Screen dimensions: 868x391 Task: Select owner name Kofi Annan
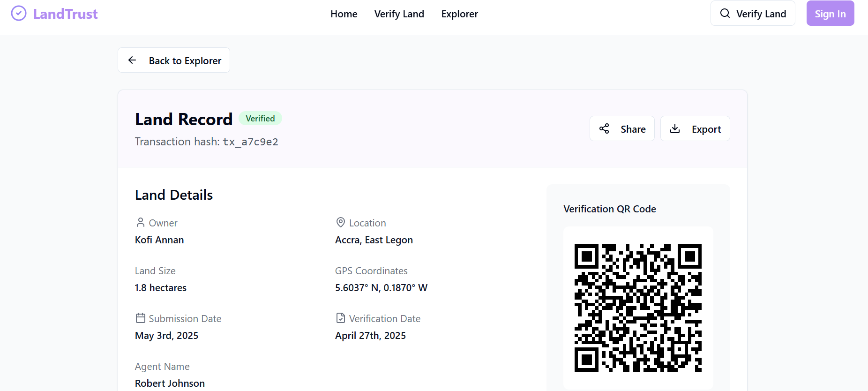[x=159, y=240]
